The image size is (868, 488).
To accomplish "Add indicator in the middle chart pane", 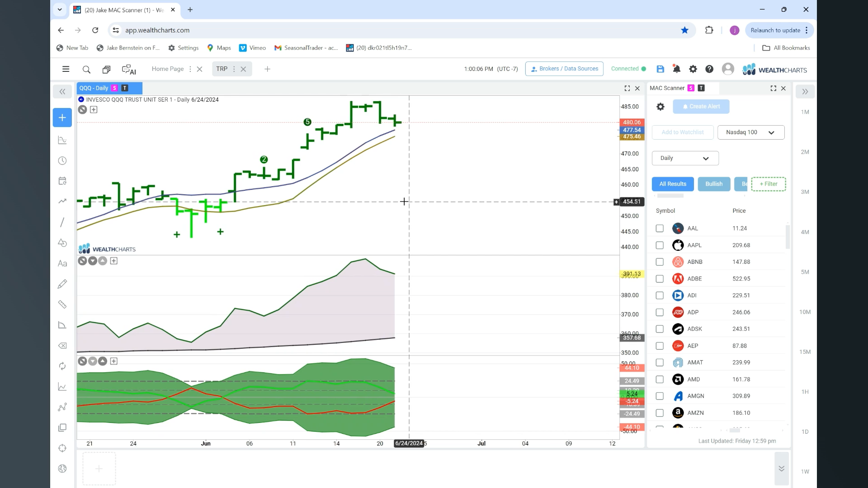I will click(114, 261).
